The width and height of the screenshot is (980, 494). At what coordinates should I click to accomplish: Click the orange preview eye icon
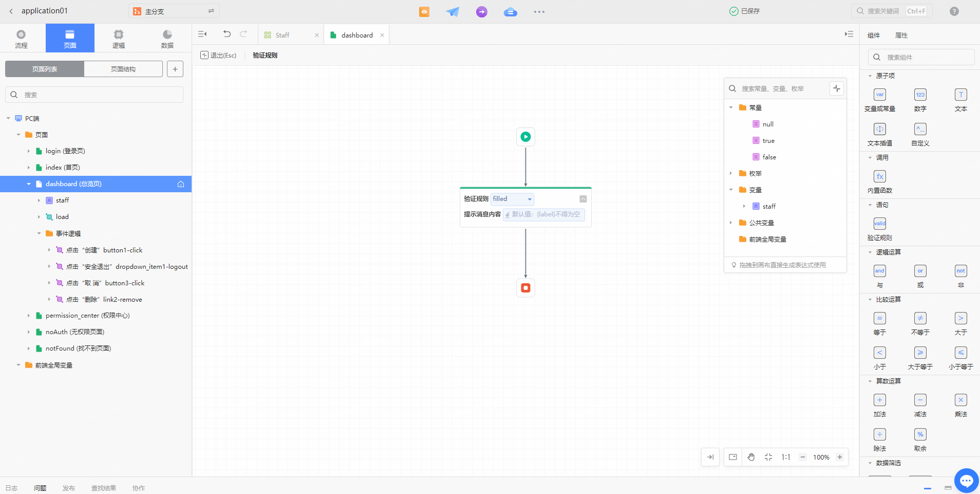(424, 11)
